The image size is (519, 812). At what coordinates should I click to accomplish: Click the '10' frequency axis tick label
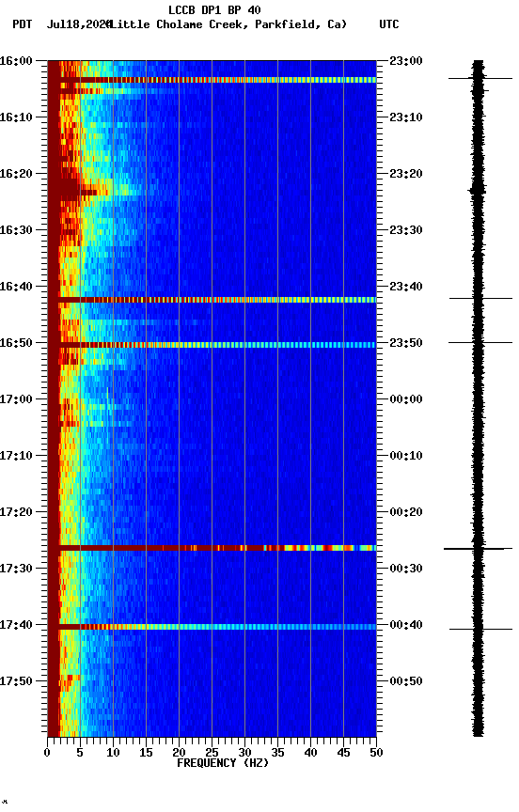tap(113, 753)
